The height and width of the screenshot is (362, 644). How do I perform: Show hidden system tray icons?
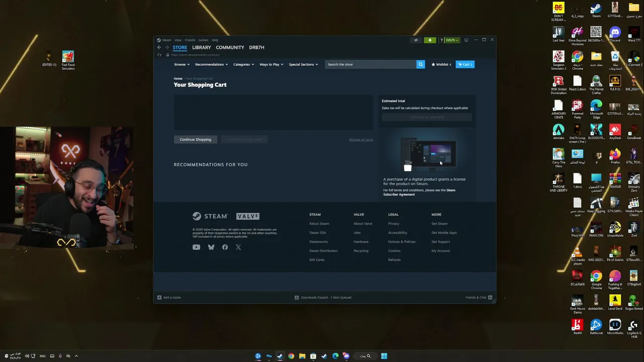[x=76, y=356]
